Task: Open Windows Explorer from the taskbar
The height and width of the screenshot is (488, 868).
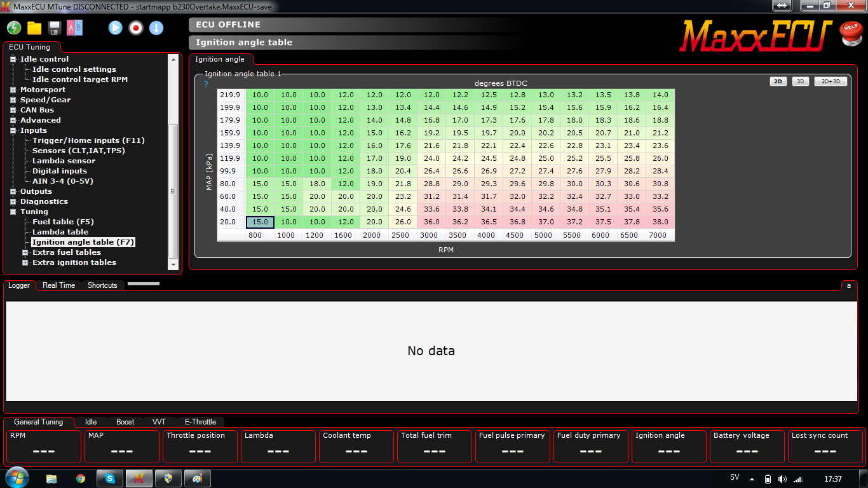Action: 51,478
